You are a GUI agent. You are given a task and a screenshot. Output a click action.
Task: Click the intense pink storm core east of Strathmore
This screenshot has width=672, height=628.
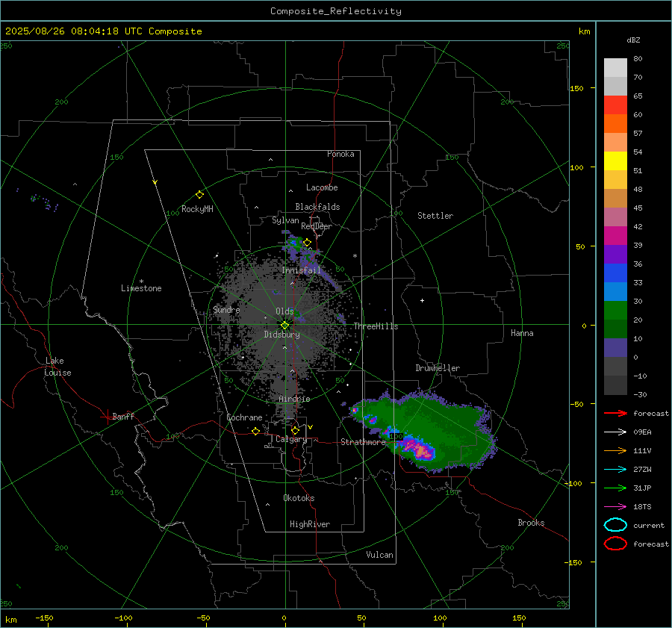421,450
